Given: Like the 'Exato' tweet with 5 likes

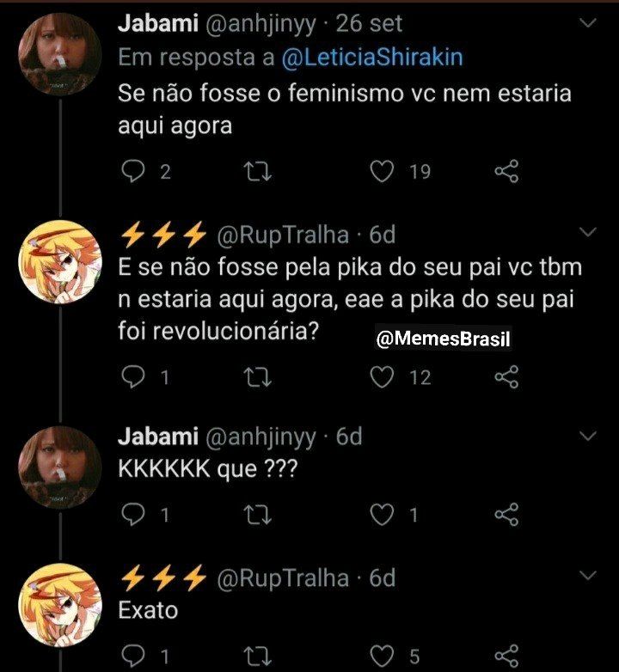Looking at the screenshot, I should click(x=382, y=657).
